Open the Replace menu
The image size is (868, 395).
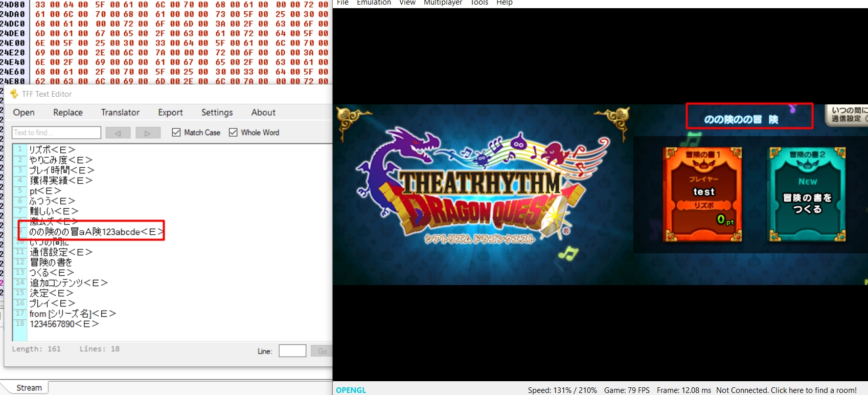(x=68, y=113)
